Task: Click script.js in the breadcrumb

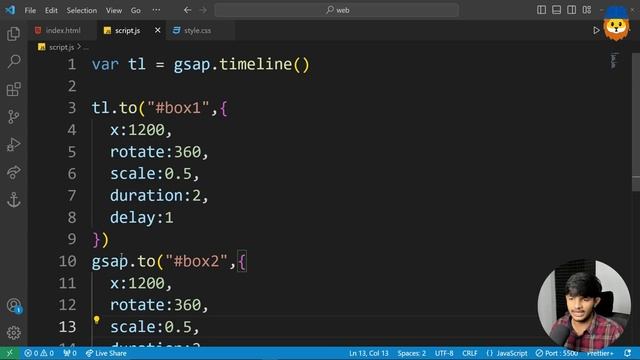Action: coord(61,47)
